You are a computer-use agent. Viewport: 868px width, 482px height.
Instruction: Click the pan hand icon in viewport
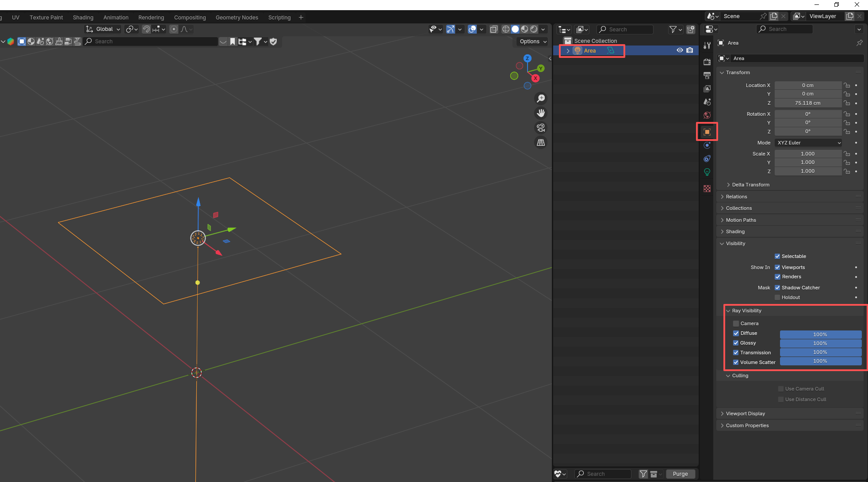coord(541,113)
